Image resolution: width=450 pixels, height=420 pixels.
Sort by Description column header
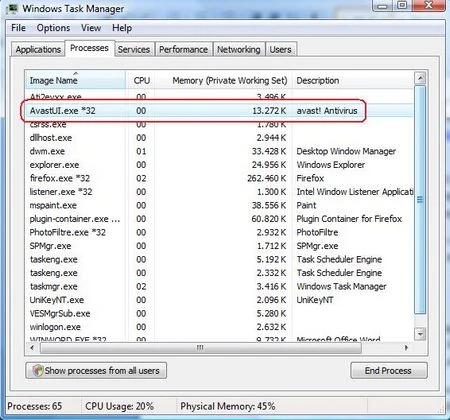click(353, 80)
